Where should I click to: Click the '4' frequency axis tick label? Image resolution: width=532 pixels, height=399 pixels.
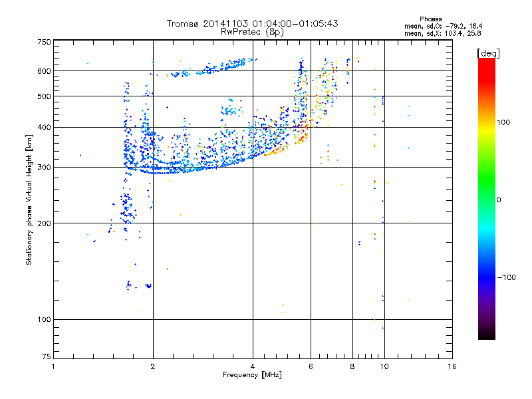(253, 366)
